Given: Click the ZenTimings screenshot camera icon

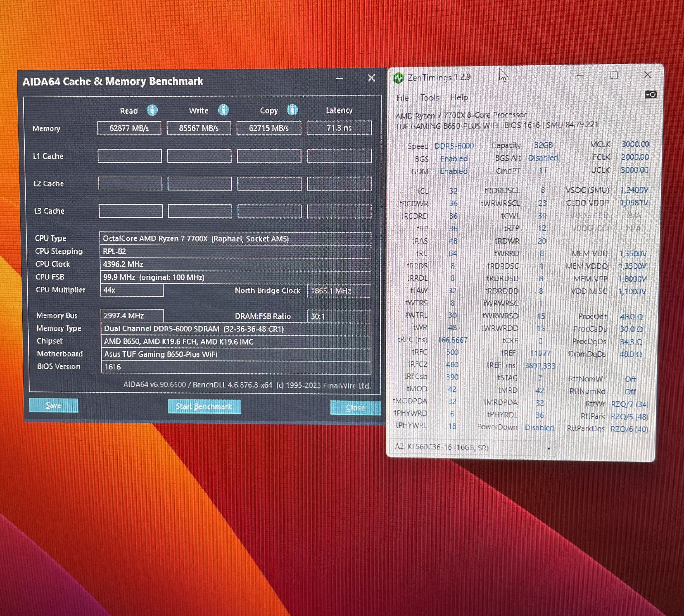Looking at the screenshot, I should (651, 94).
